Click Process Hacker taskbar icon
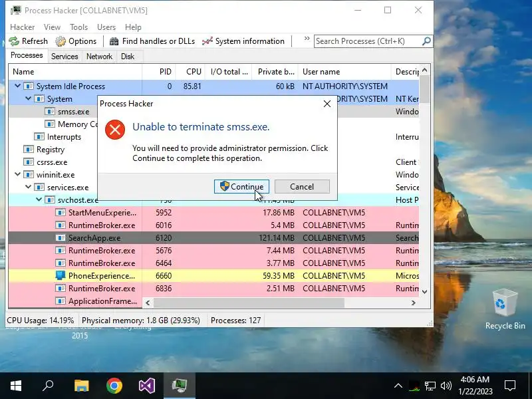Image resolution: width=532 pixels, height=399 pixels. click(180, 386)
